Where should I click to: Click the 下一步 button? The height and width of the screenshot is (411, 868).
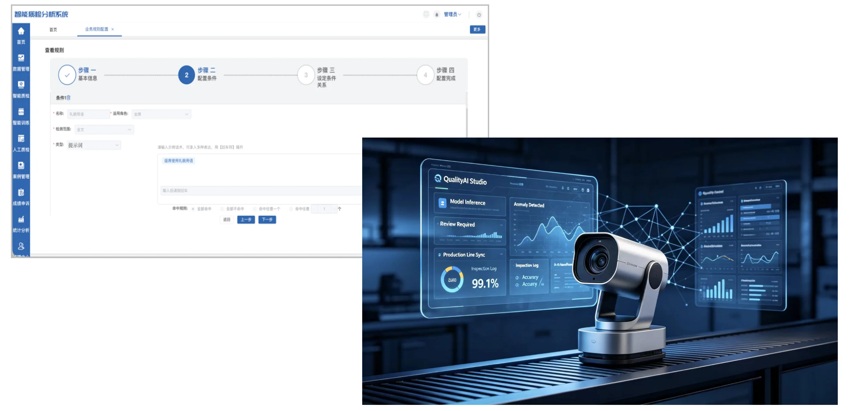(267, 220)
